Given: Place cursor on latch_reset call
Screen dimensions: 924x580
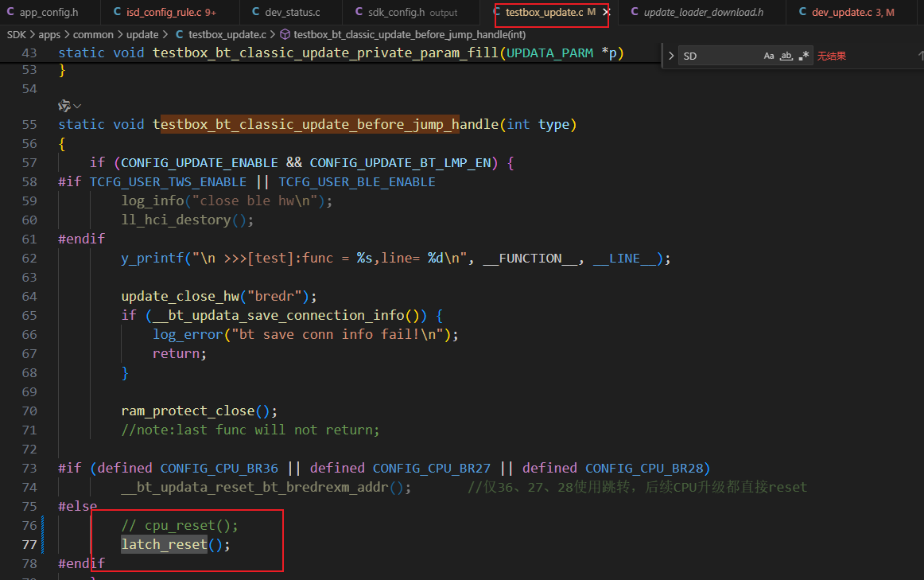Looking at the screenshot, I should tap(165, 545).
